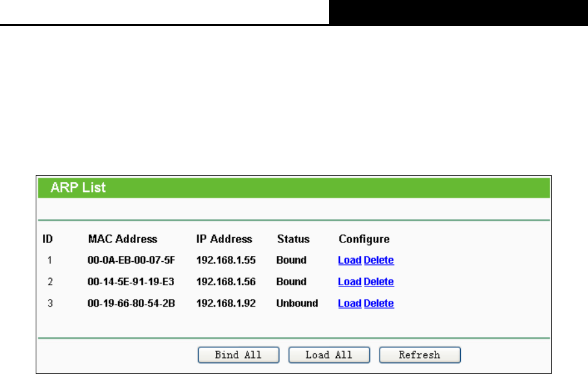Screen dimensions: 588x374
Task: Click ID number 2 cell
Action: [x=50, y=281]
